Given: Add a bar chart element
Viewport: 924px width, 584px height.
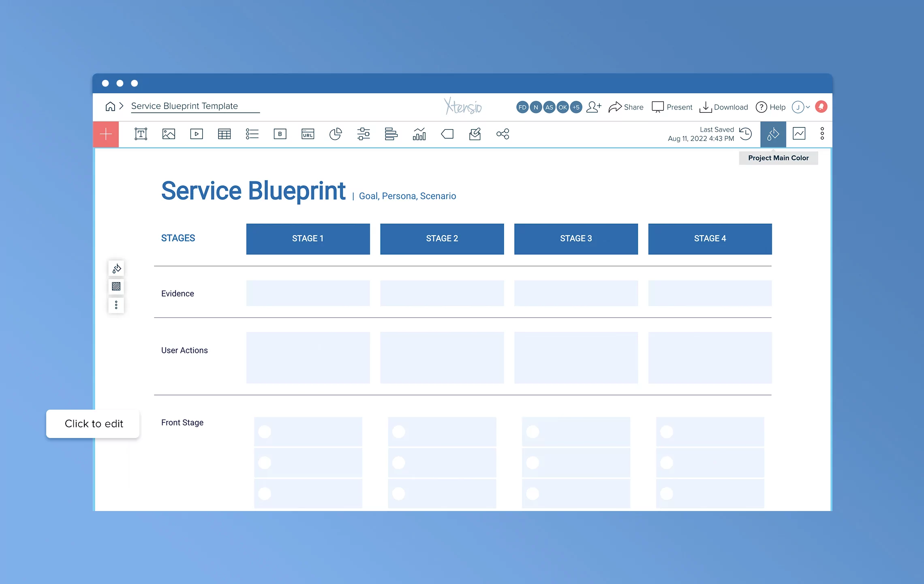Looking at the screenshot, I should [419, 134].
